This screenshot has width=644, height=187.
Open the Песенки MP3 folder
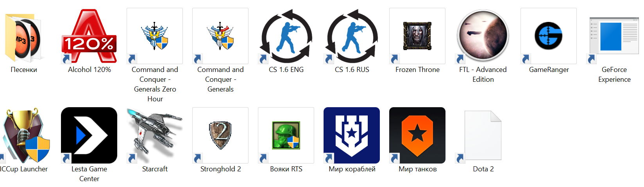(23, 36)
